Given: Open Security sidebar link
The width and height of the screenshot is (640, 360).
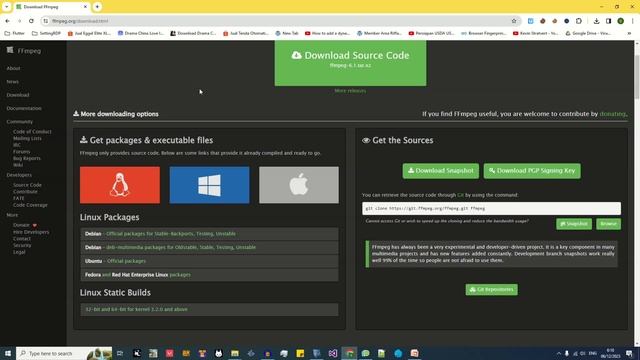Looking at the screenshot, I should click(22, 245).
